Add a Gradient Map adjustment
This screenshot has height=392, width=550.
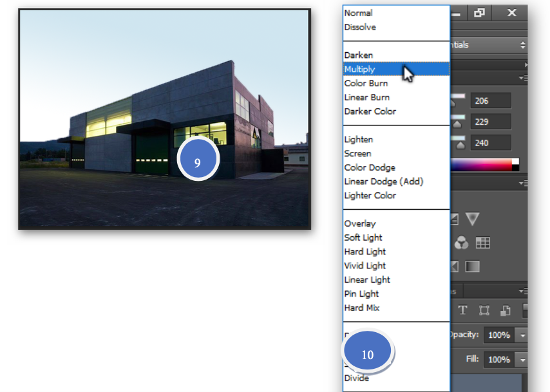472,266
